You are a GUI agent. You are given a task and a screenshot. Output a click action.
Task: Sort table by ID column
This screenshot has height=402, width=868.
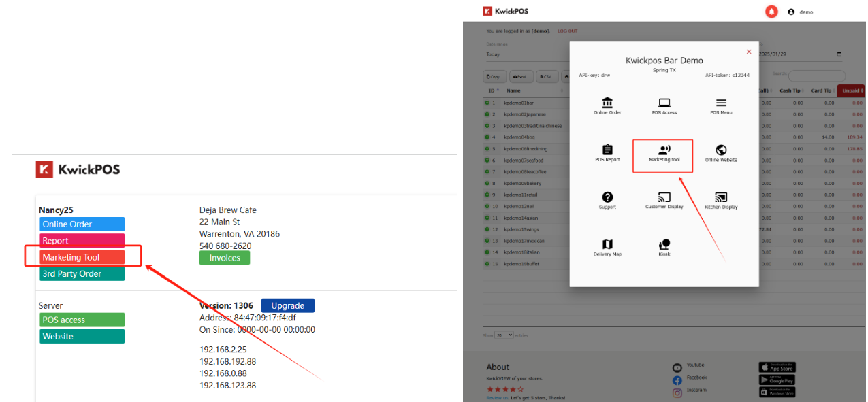tap(492, 90)
